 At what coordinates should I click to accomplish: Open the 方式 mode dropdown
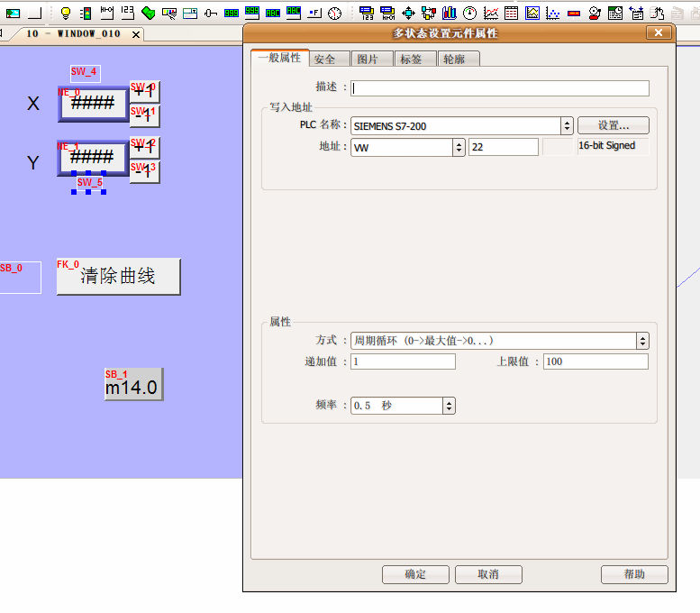[642, 341]
